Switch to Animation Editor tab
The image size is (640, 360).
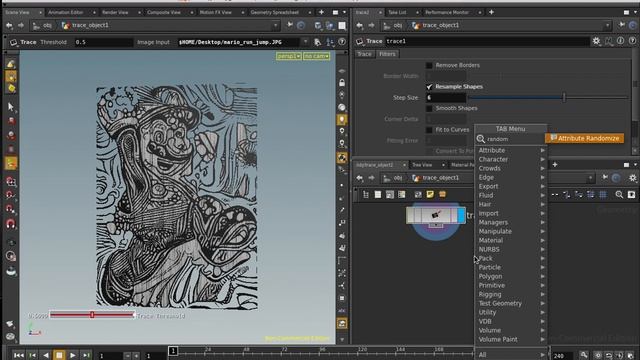(x=65, y=12)
